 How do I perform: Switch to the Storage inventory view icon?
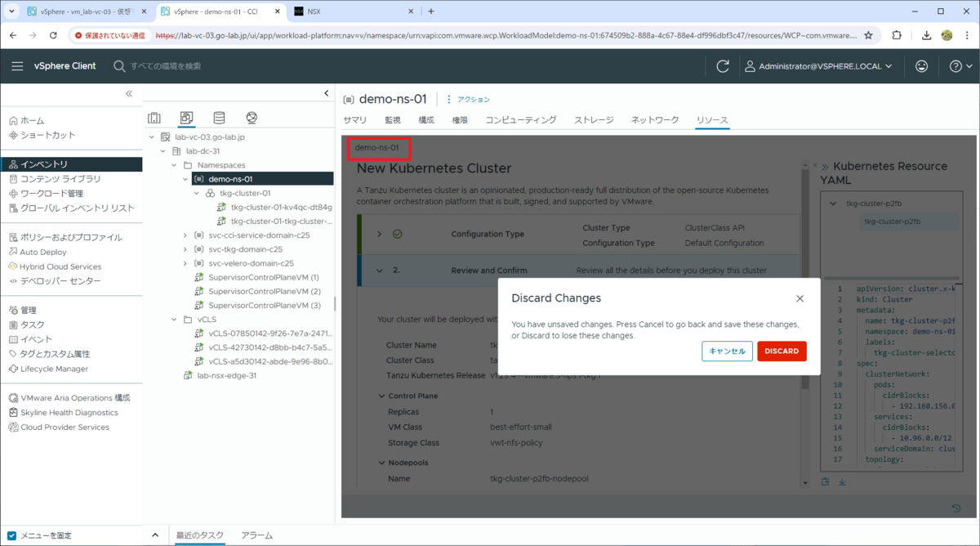click(218, 118)
